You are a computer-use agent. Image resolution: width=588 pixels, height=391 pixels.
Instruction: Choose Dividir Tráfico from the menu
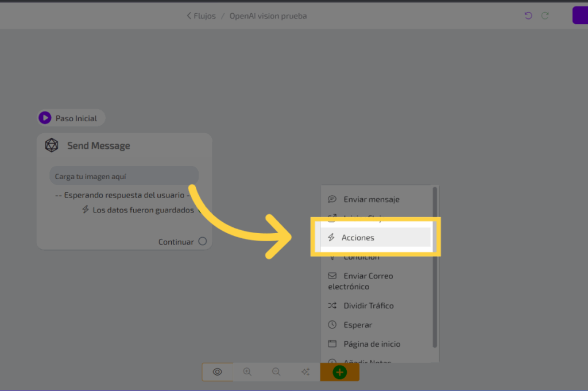click(368, 305)
